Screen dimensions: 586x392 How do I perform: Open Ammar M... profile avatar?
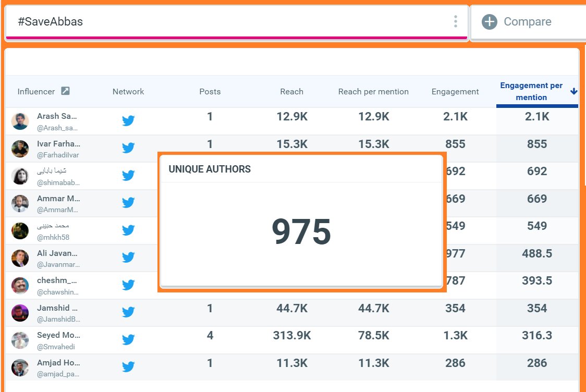[x=20, y=203]
